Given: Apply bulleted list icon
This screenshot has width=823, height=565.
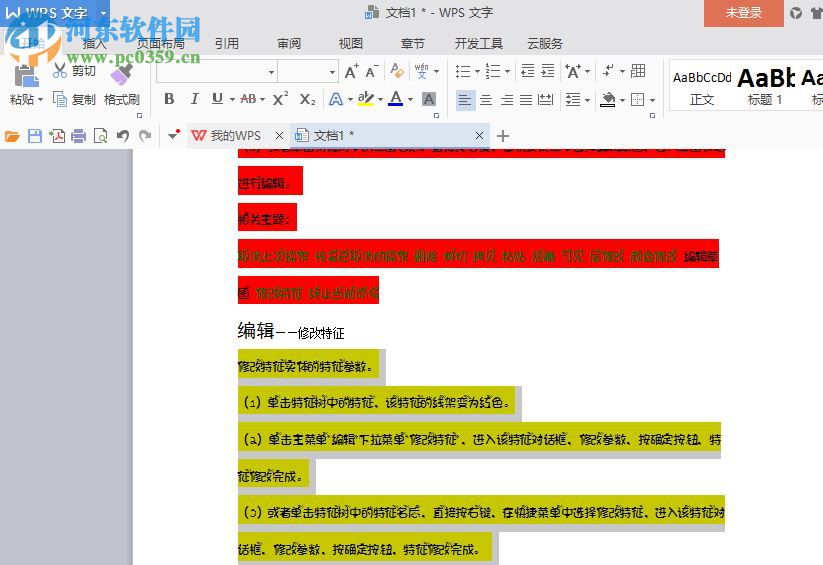Looking at the screenshot, I should pos(462,71).
